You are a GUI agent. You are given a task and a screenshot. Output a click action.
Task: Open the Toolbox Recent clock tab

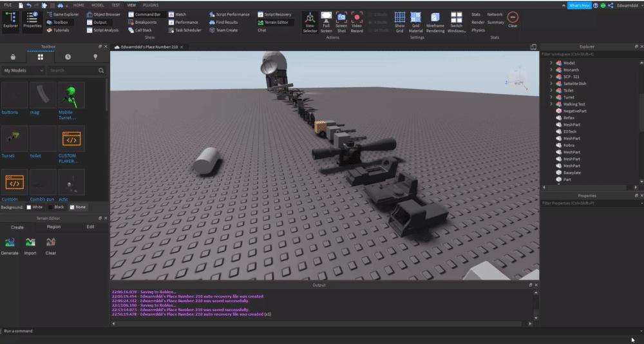click(x=68, y=57)
